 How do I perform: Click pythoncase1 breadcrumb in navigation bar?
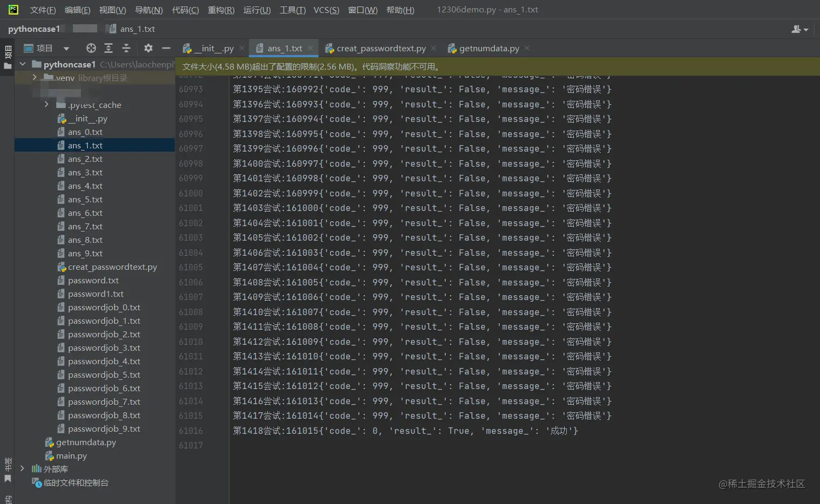pos(33,29)
